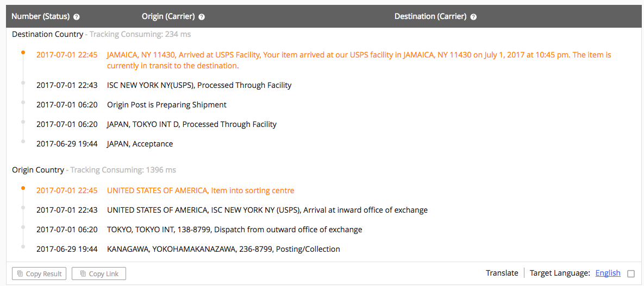The image size is (644, 286).
Task: Select orange marker of destination latest event
Action: click(x=23, y=53)
